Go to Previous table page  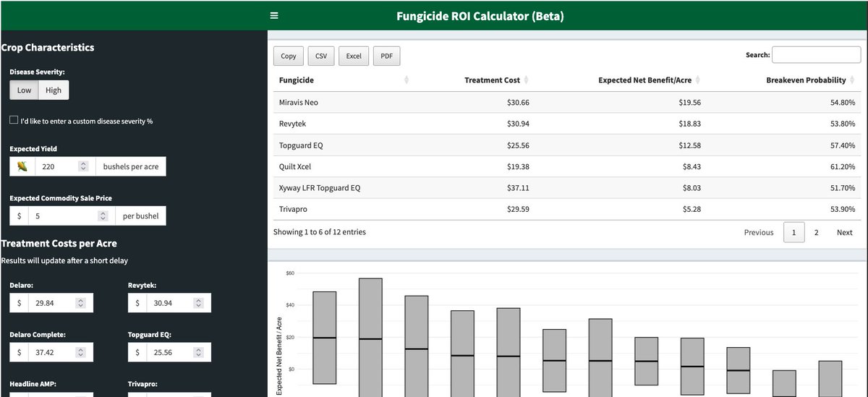coord(759,232)
